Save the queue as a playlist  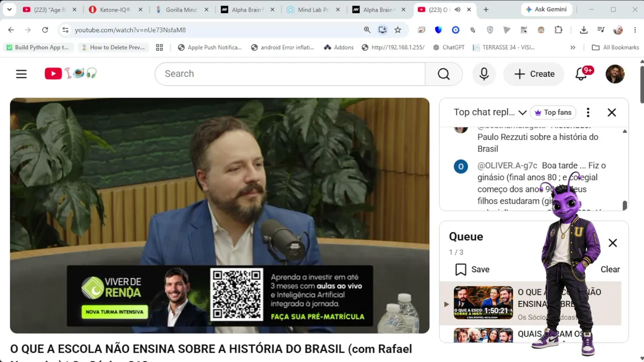click(x=472, y=269)
